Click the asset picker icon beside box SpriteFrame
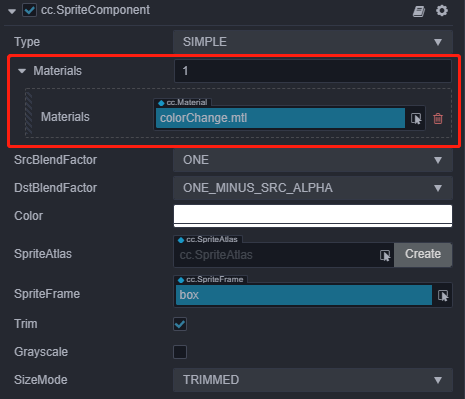The height and width of the screenshot is (399, 465). [x=443, y=295]
